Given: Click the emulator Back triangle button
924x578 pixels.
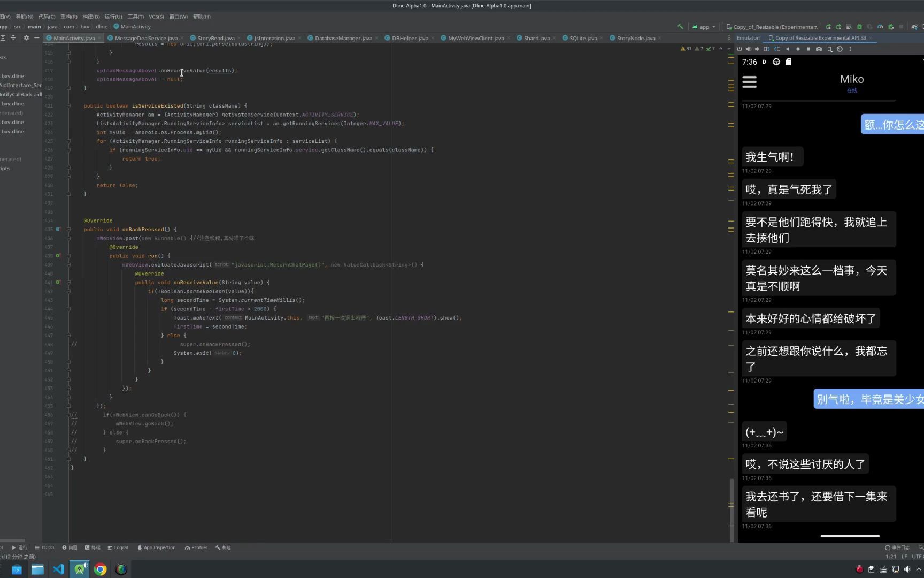Looking at the screenshot, I should tap(788, 49).
